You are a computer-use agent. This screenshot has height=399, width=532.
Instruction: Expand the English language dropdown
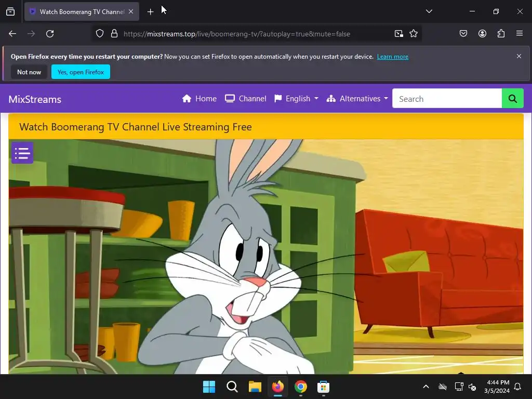point(296,99)
